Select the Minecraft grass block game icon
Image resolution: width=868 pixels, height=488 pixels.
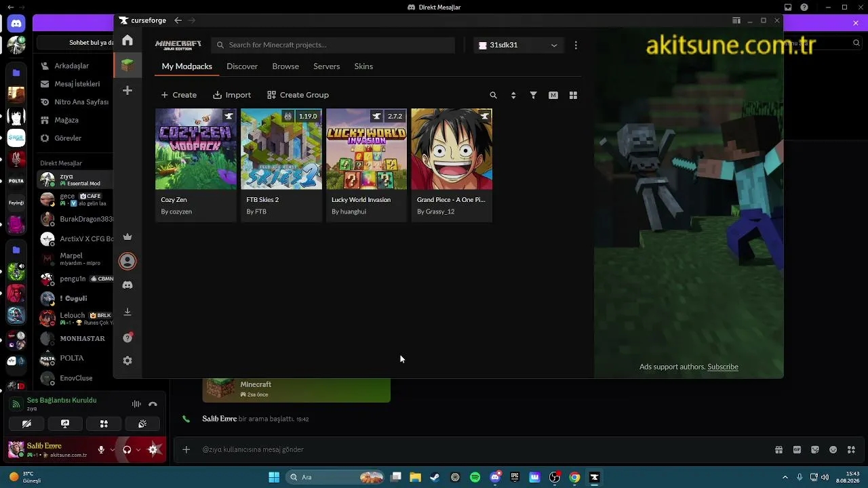click(127, 65)
